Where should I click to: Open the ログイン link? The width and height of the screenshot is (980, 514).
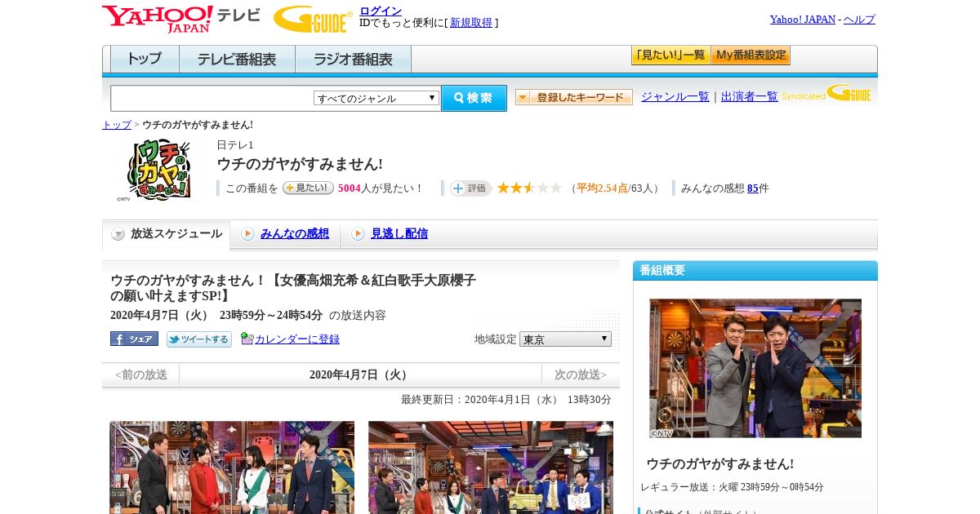(x=381, y=11)
